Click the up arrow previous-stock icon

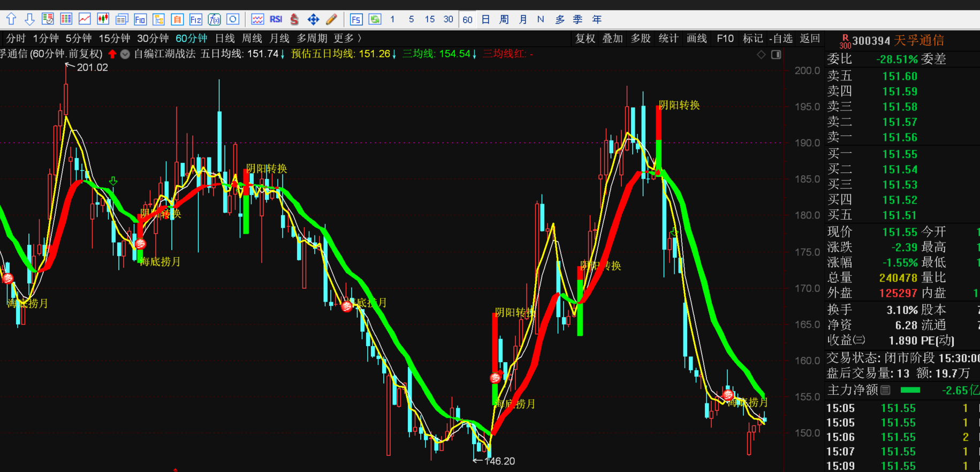tap(11, 19)
